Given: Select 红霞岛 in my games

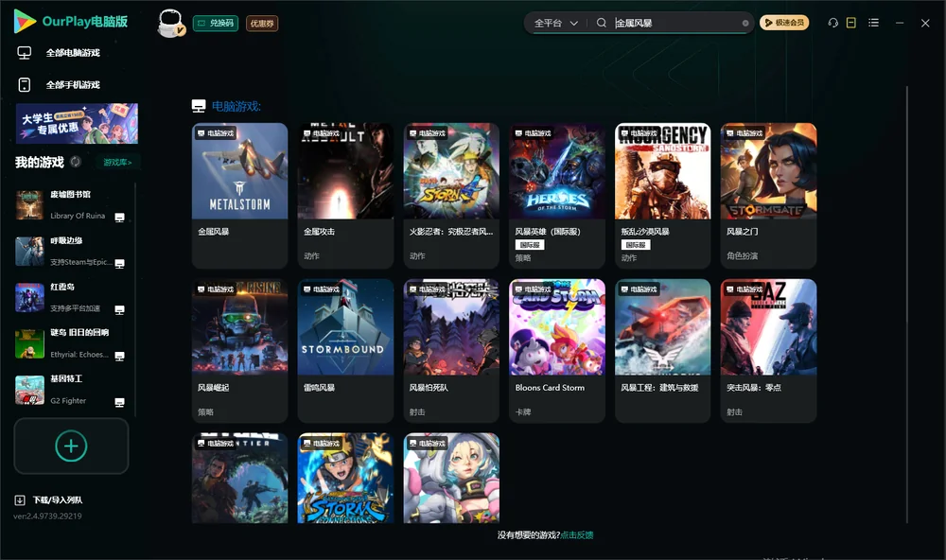Looking at the screenshot, I should click(x=71, y=297).
